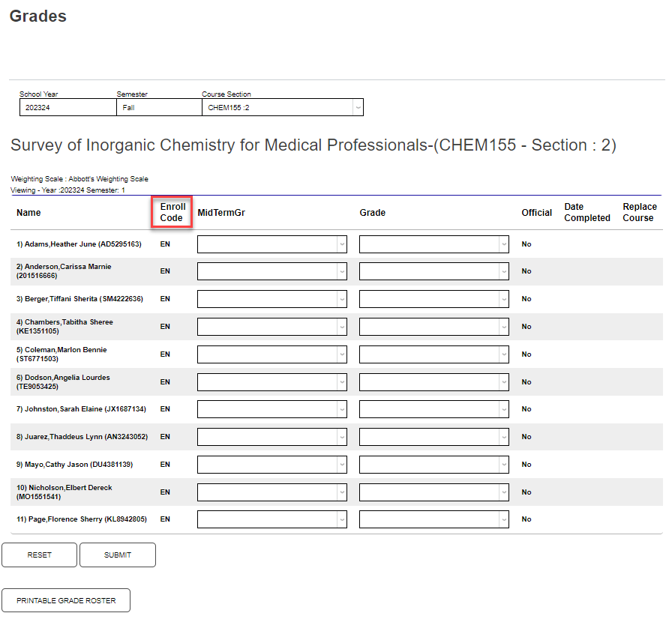Click the highlighted Enroll Code column header

[x=172, y=213]
